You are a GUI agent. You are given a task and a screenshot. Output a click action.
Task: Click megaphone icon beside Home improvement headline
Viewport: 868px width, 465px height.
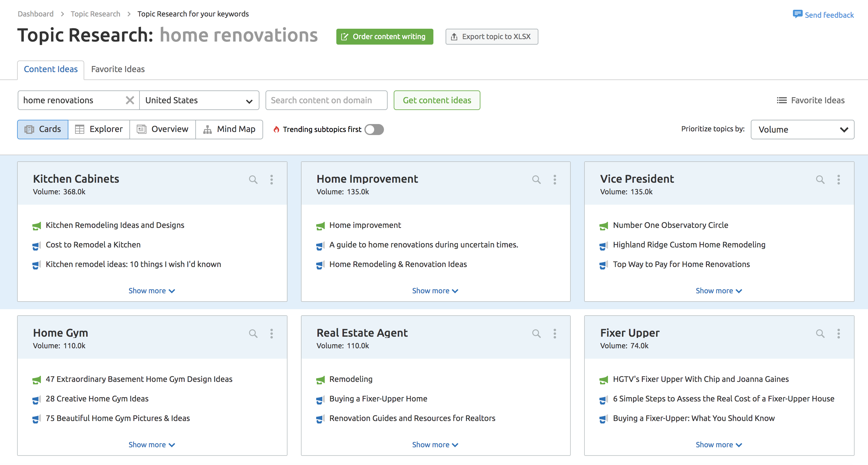pos(320,226)
